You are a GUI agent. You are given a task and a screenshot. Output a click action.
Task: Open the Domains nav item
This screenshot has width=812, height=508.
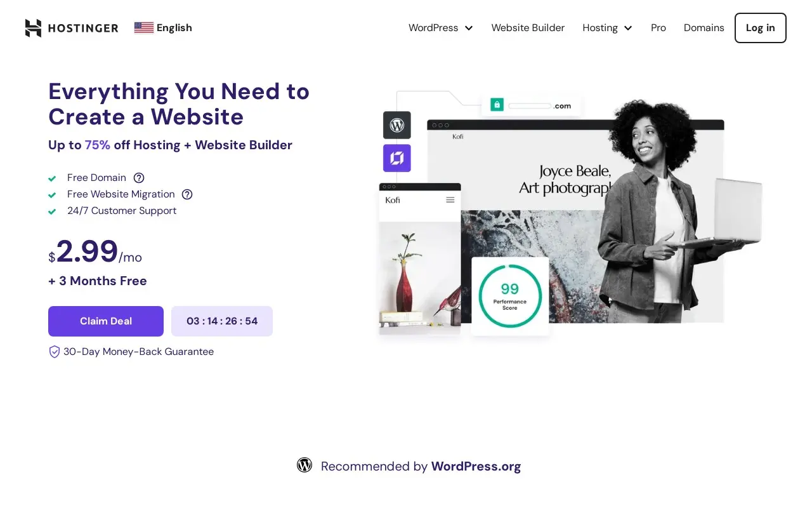point(704,28)
